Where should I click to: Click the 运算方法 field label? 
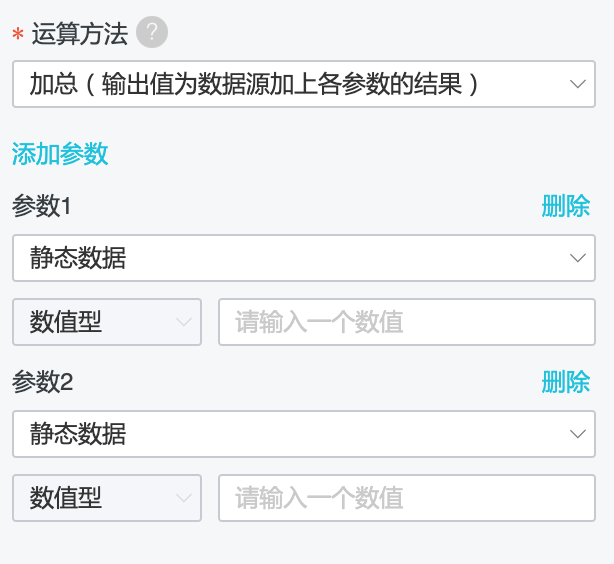(x=79, y=34)
